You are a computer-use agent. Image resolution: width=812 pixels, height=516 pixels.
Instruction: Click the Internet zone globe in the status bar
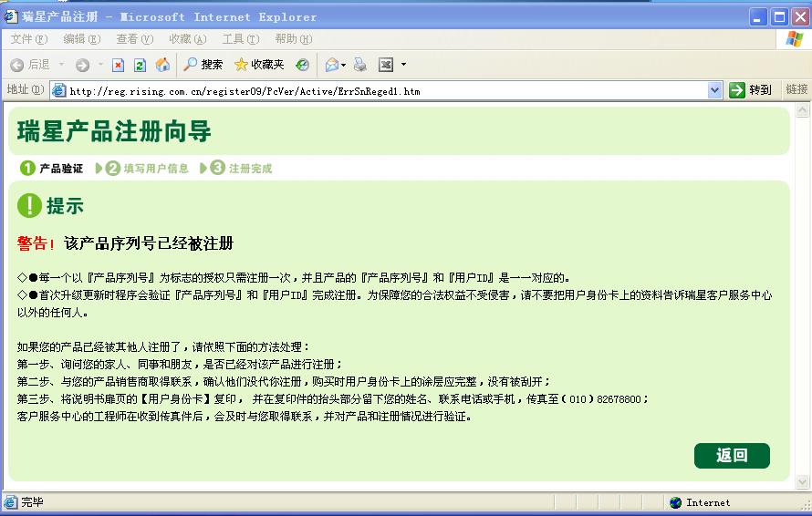point(676,502)
